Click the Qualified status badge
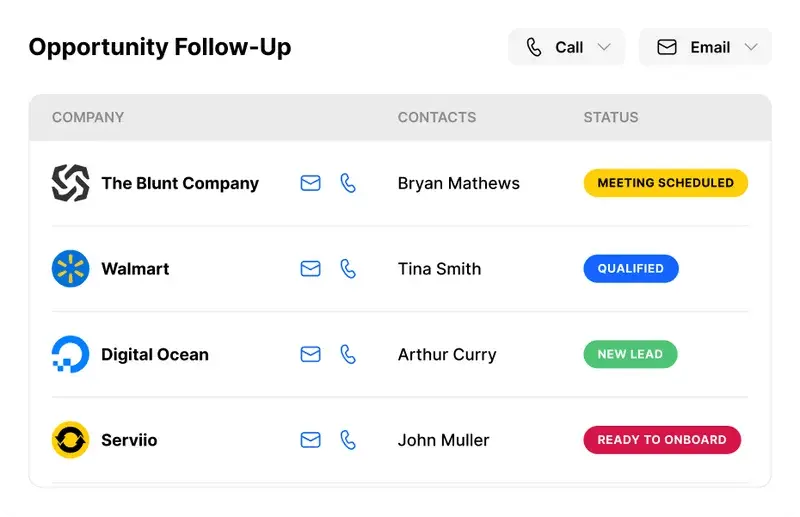Image resolution: width=800 pixels, height=517 pixels. pos(630,269)
